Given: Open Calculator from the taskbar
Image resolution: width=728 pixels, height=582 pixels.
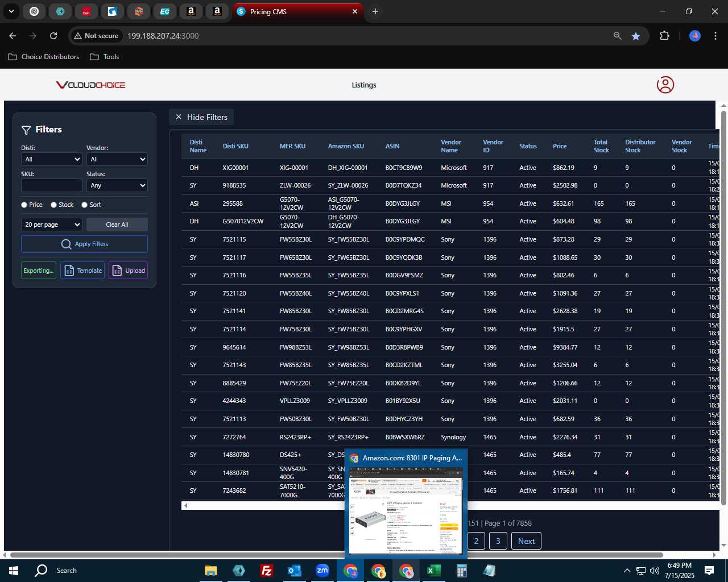Looking at the screenshot, I should coord(461,571).
